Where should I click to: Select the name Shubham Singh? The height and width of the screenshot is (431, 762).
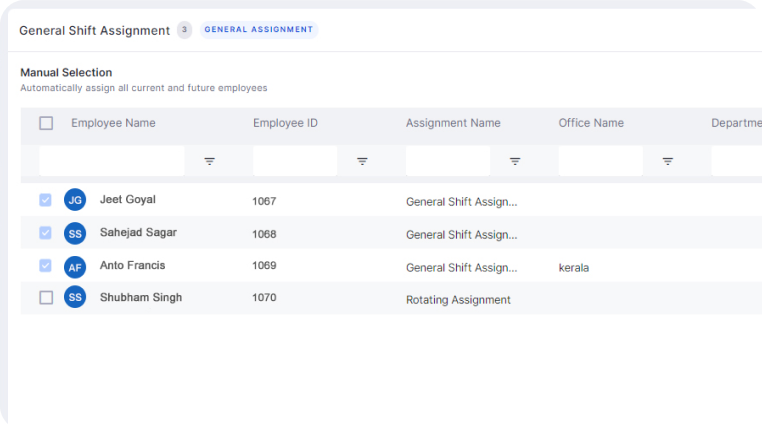[141, 297]
